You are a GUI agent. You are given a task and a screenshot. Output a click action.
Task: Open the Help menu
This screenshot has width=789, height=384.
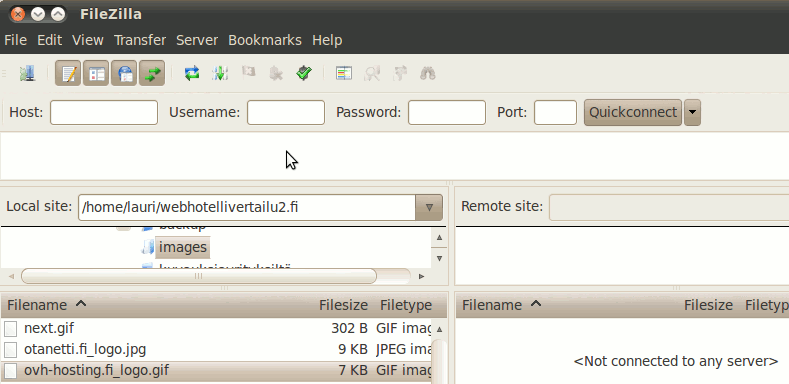tap(327, 40)
